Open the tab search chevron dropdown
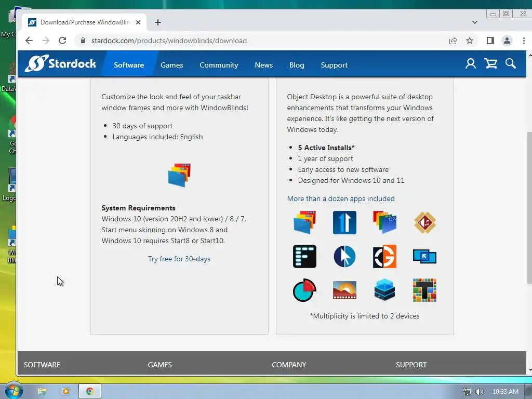The width and height of the screenshot is (532, 399). (475, 22)
